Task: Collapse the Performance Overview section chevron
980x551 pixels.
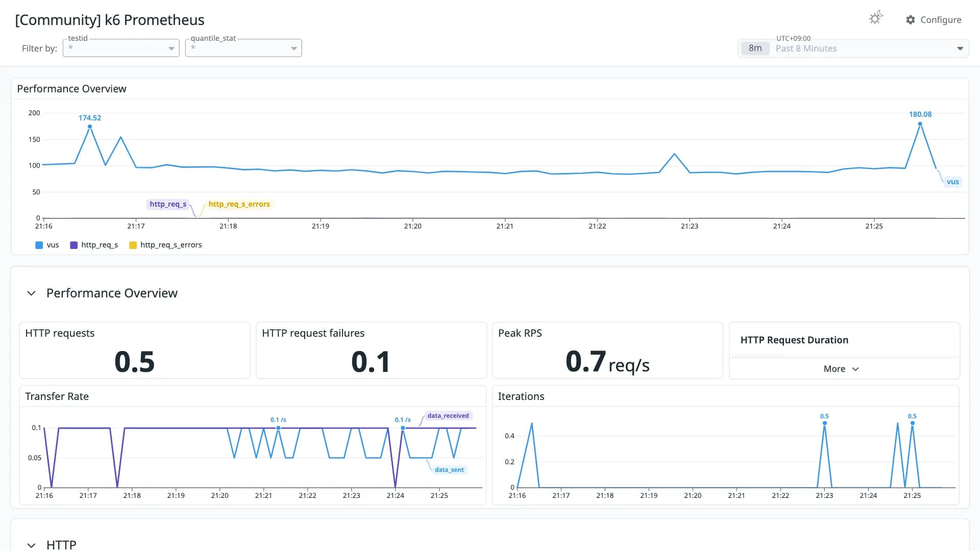Action: 31,293
